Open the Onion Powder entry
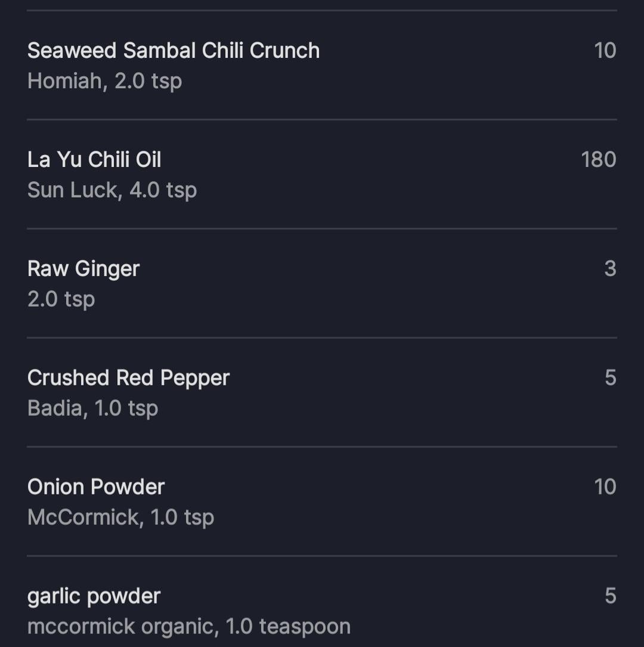 click(x=322, y=501)
